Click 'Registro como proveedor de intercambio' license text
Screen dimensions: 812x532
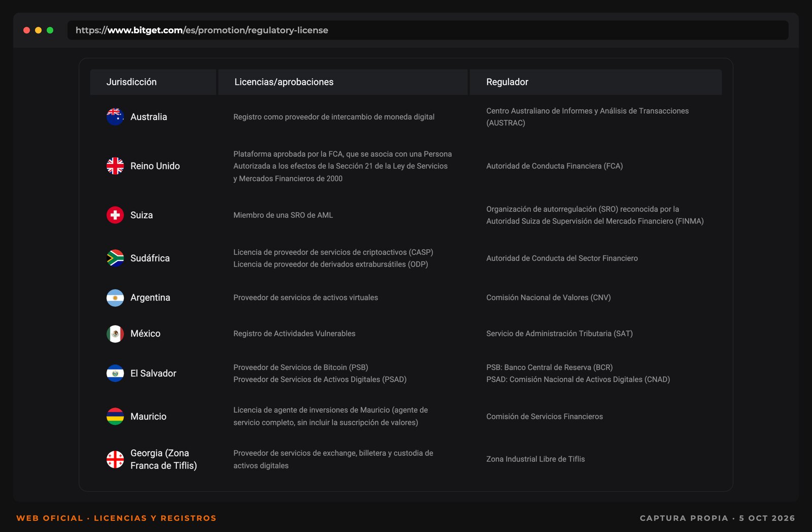coord(334,117)
